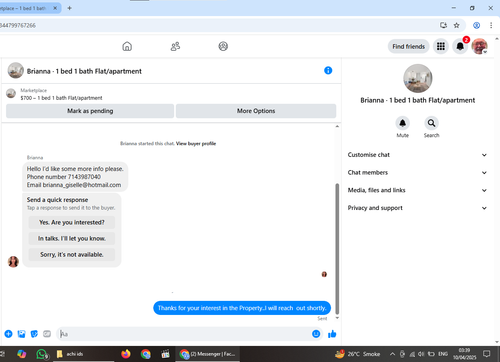Open the video editor clapperboard taskbar icon

pos(165,354)
